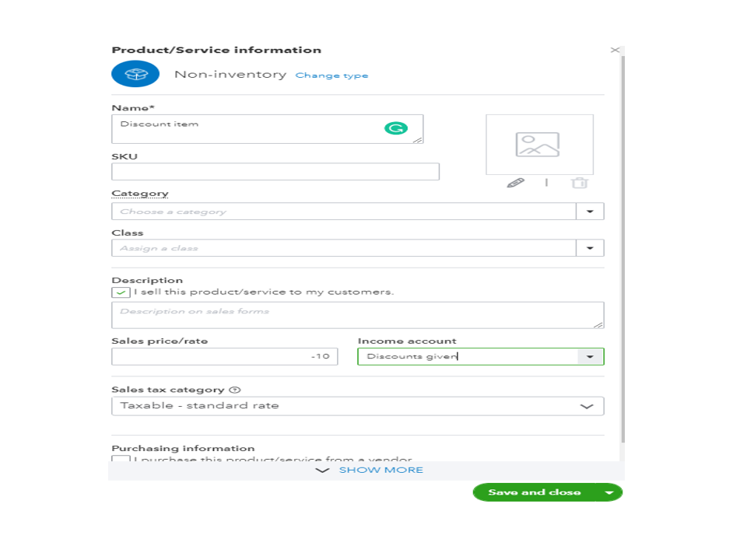747x560 pixels.
Task: Open the Category dropdown arrow
Action: pyautogui.click(x=590, y=212)
